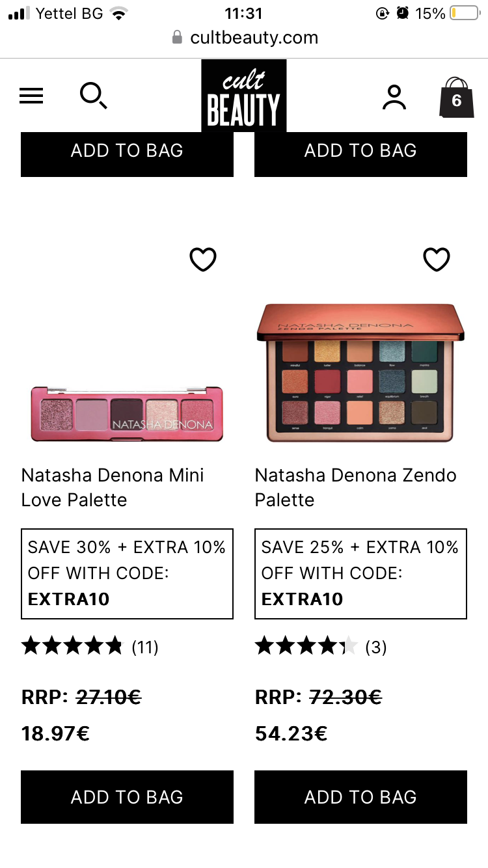488x868 pixels.
Task: Favorite the Mini Love Palette heart
Action: tap(202, 260)
